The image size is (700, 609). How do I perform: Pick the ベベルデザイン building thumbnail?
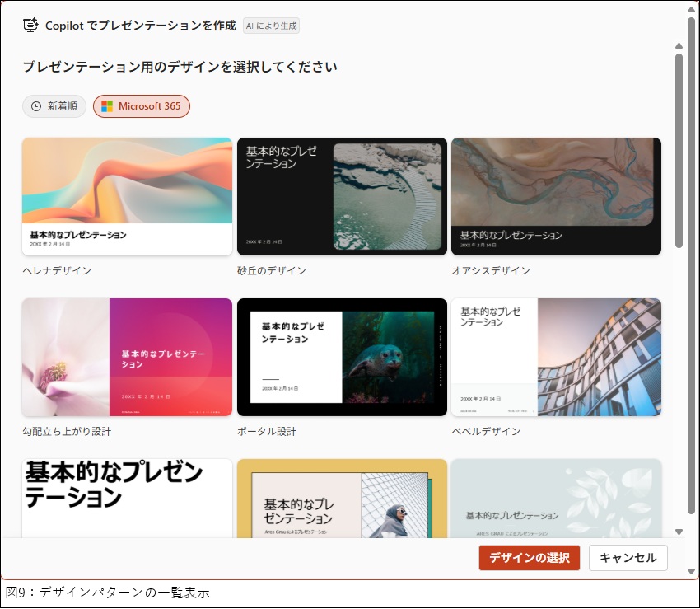point(556,357)
